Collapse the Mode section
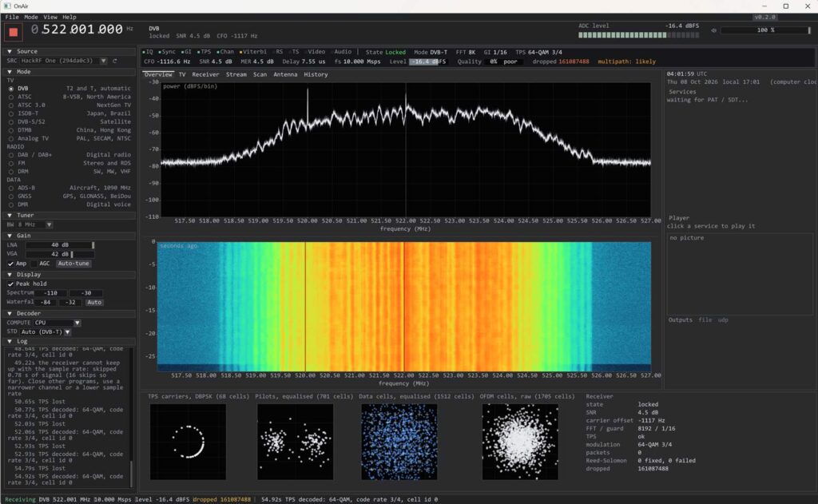 [10, 72]
